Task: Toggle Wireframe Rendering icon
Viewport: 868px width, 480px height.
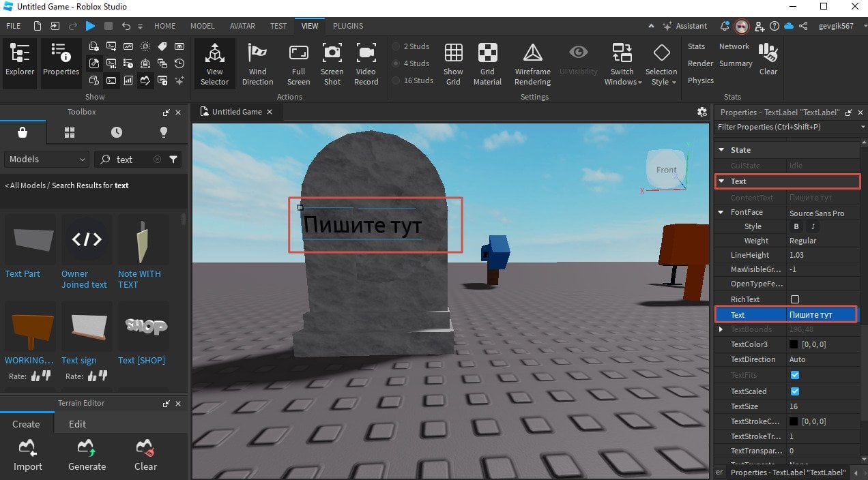Action: [532, 52]
